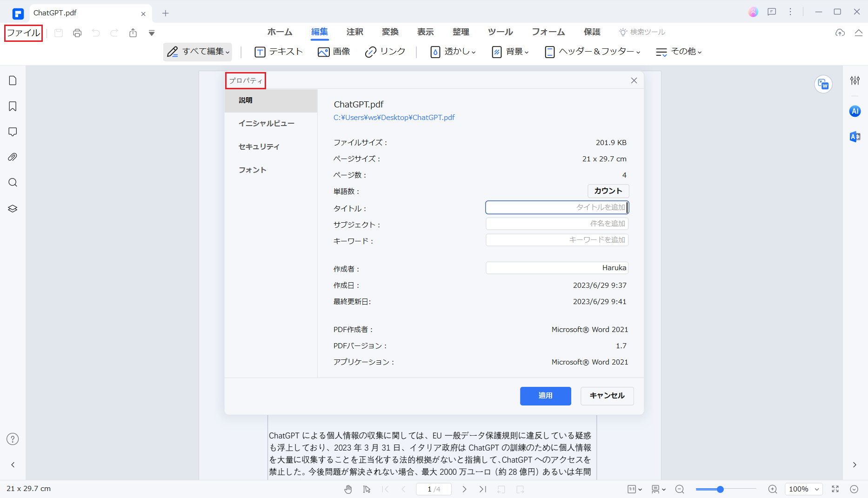Open the comments panel icon
The height and width of the screenshot is (498, 868).
[13, 132]
